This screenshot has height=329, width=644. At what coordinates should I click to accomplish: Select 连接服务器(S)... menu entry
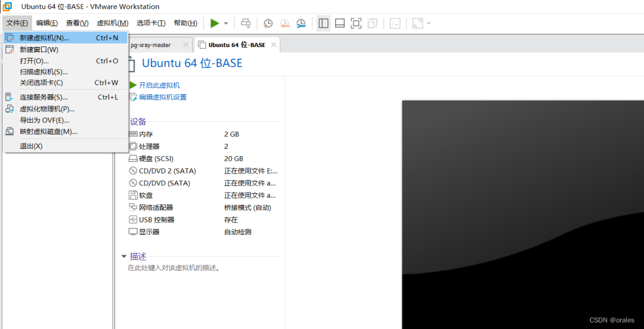click(x=66, y=97)
